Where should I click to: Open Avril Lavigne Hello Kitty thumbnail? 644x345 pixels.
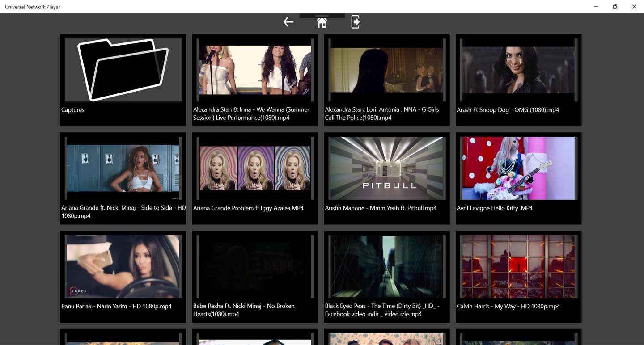pos(519,168)
